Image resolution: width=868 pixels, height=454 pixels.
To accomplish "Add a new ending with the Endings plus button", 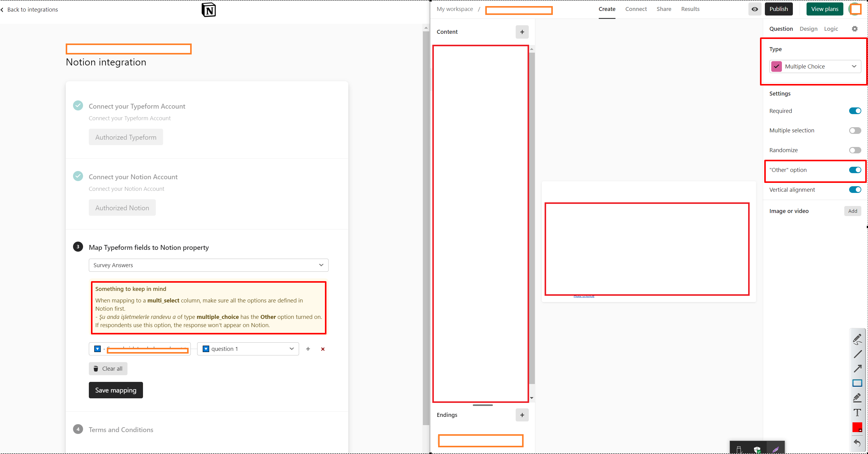I will (x=522, y=415).
